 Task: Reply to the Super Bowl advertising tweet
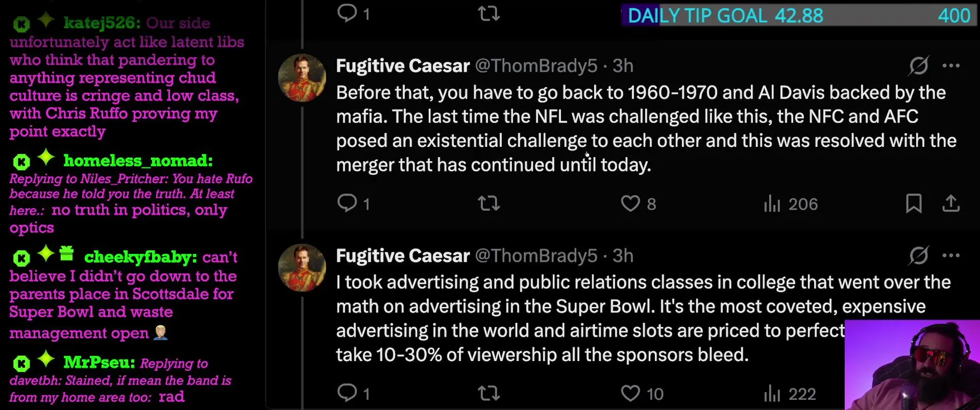point(347,393)
